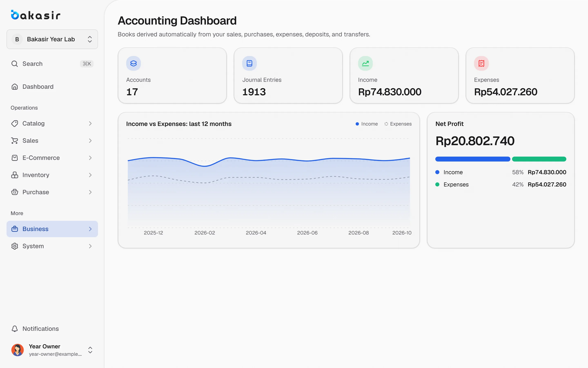Toggle the Expenses series in chart legend
This screenshot has width=588, height=368.
(398, 124)
